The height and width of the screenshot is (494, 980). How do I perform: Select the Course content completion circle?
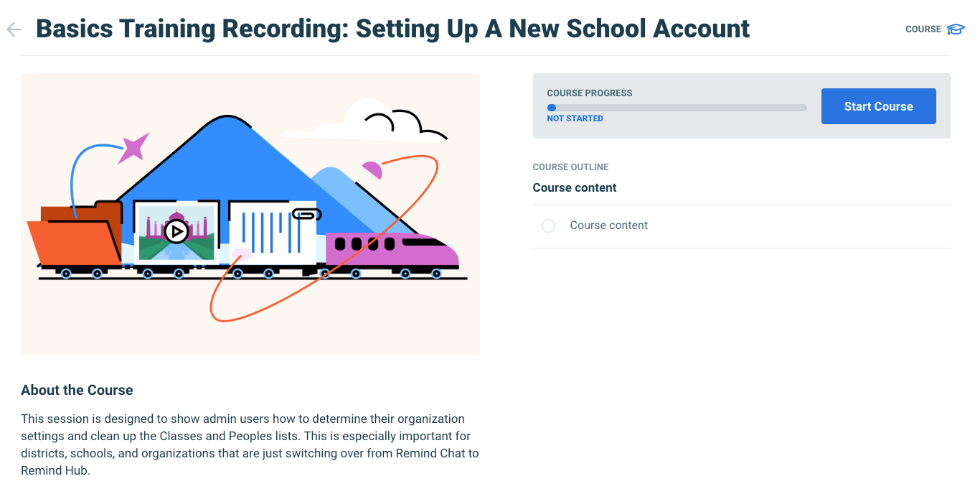coord(548,226)
